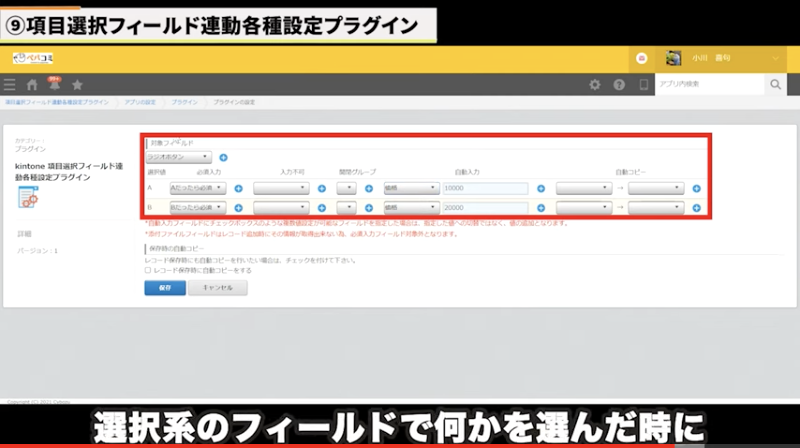Image resolution: width=800 pixels, height=448 pixels.
Task: Open the notifications bell icon
Action: (54, 85)
